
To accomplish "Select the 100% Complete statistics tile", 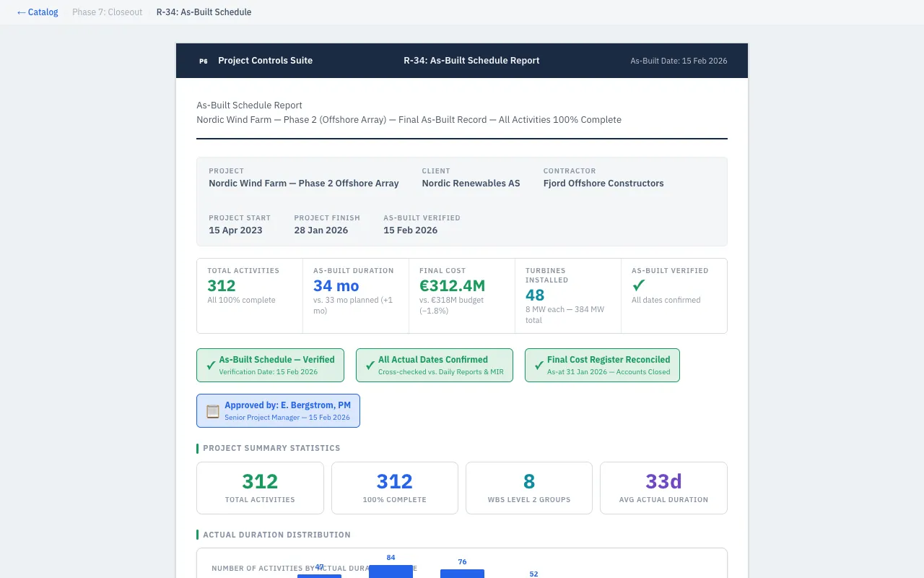I will (395, 488).
